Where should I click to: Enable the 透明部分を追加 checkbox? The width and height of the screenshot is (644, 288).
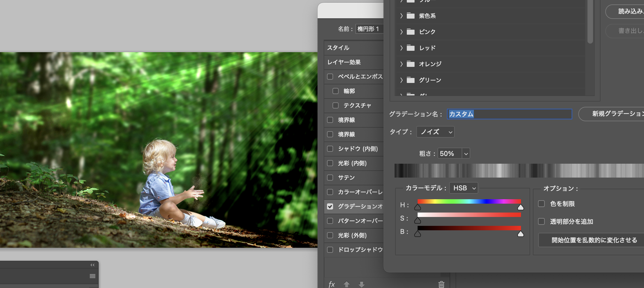[541, 221]
